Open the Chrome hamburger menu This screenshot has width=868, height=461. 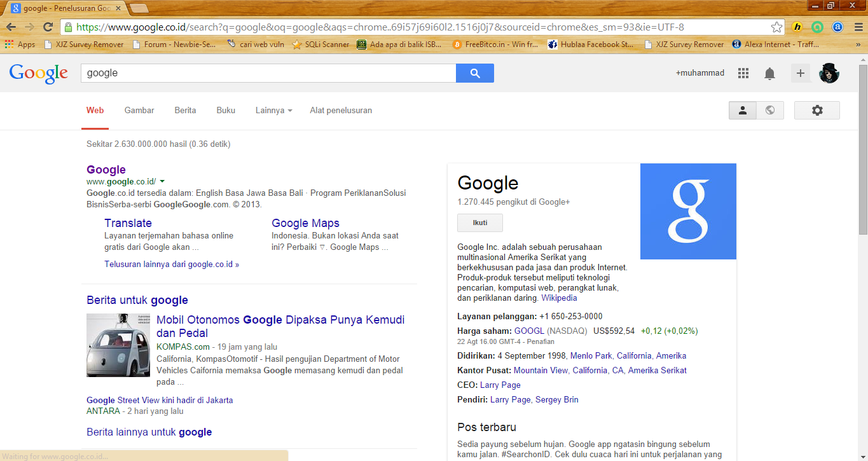coord(858,27)
